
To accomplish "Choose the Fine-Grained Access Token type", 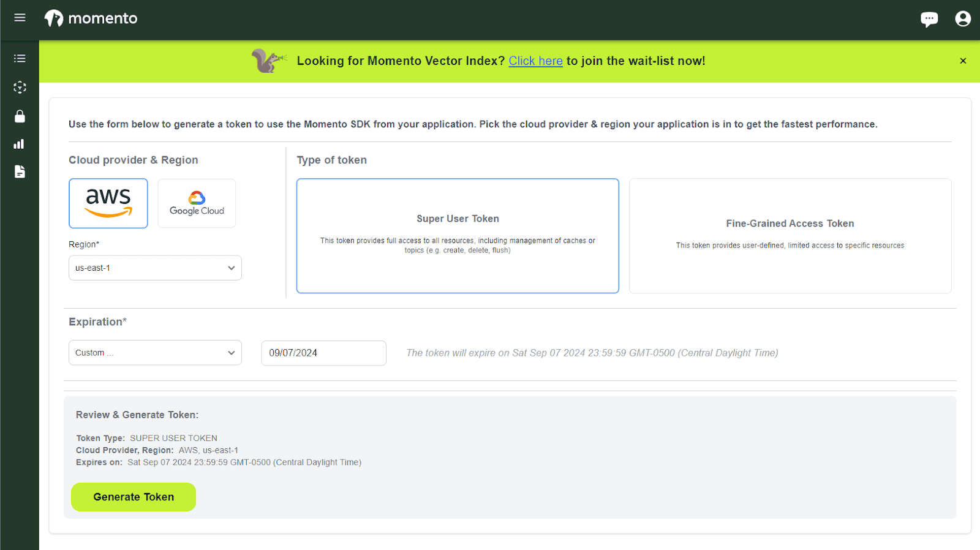I will click(x=790, y=236).
